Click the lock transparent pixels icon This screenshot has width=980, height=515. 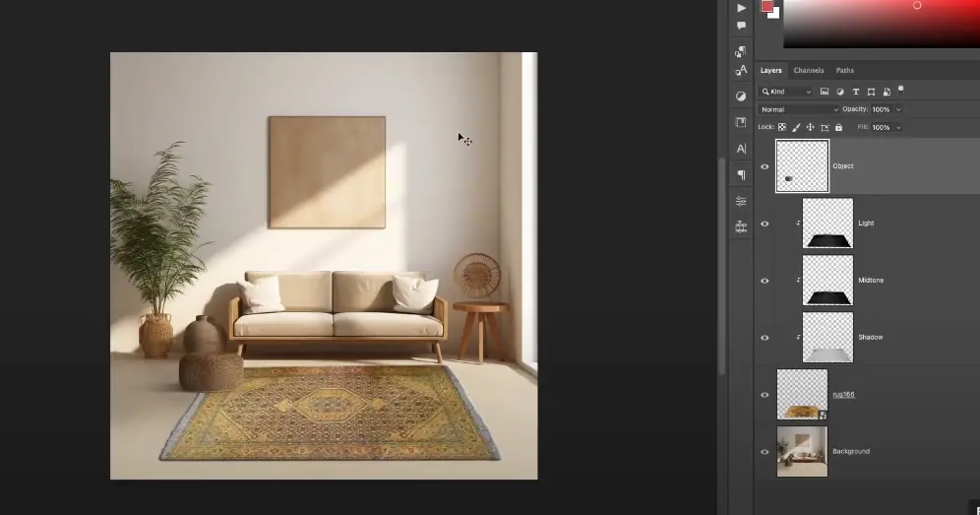coord(782,127)
